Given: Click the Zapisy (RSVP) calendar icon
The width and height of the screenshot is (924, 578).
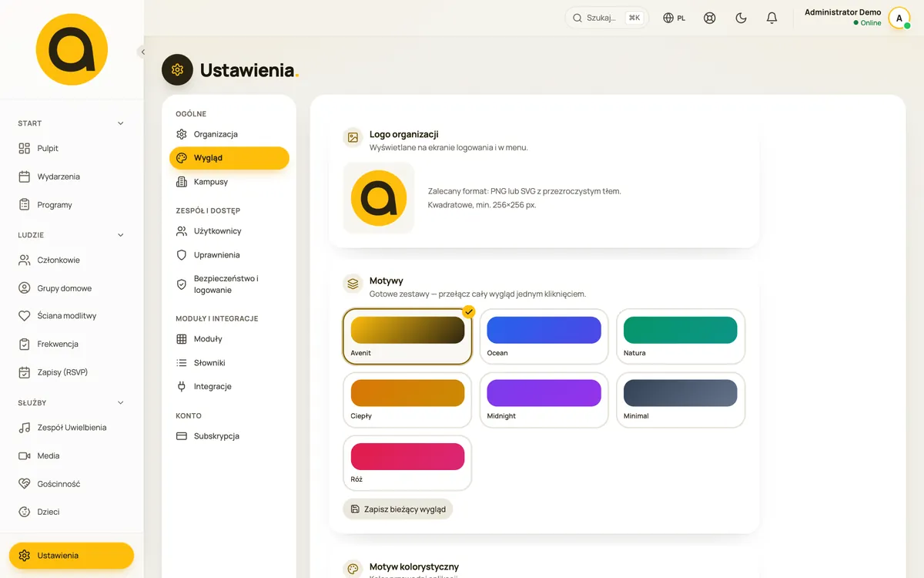Looking at the screenshot, I should click(24, 372).
